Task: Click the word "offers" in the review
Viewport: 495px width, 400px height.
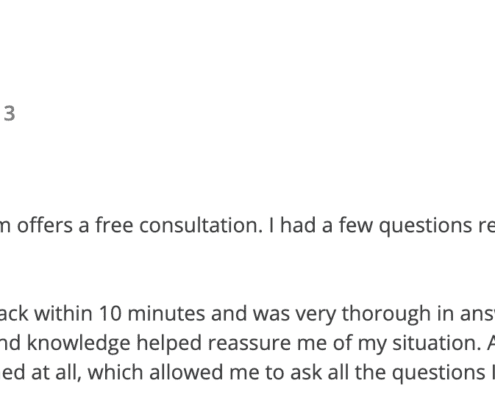Action: pos(45,225)
